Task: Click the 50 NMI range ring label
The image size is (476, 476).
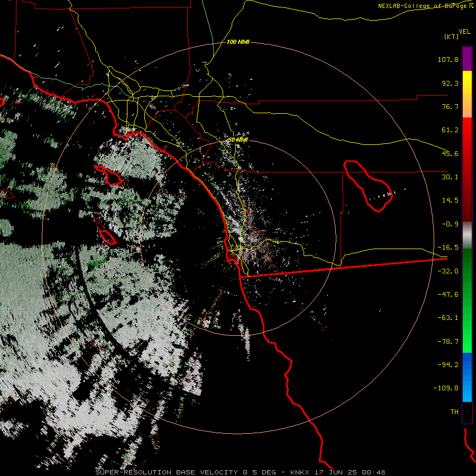Action: pyautogui.click(x=238, y=140)
